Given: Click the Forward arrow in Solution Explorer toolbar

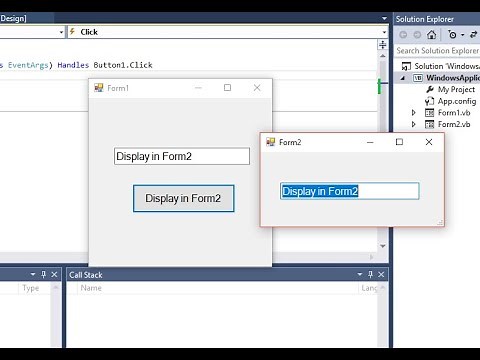Looking at the screenshot, I should click(417, 35).
